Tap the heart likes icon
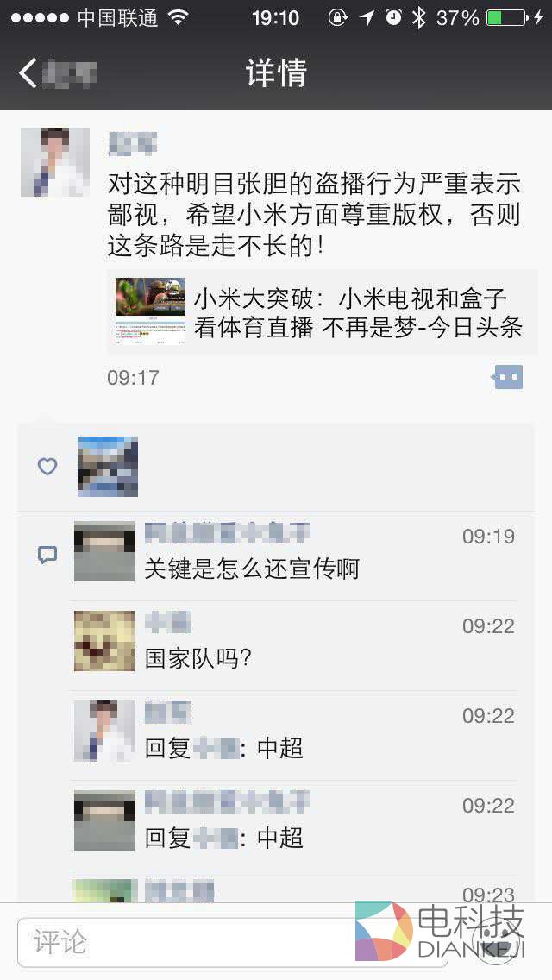 (x=47, y=467)
